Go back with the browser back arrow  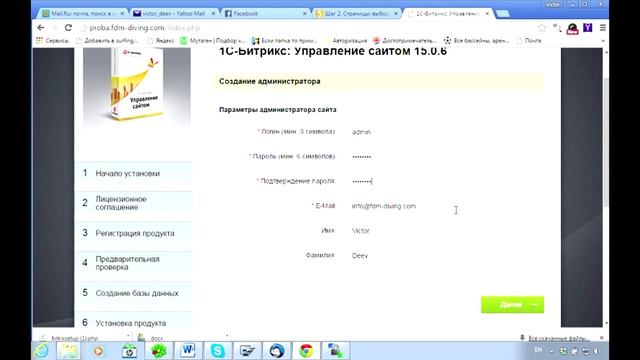tap(41, 28)
